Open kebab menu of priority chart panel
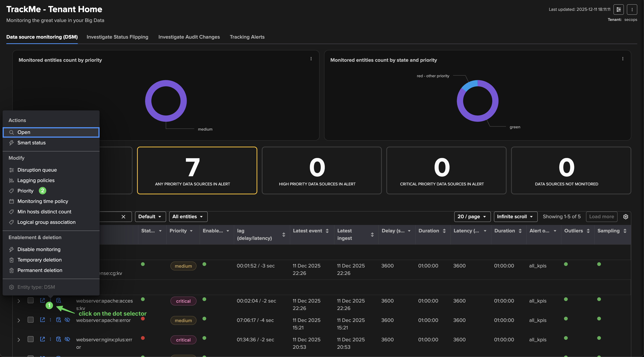This screenshot has width=644, height=357. click(x=311, y=59)
